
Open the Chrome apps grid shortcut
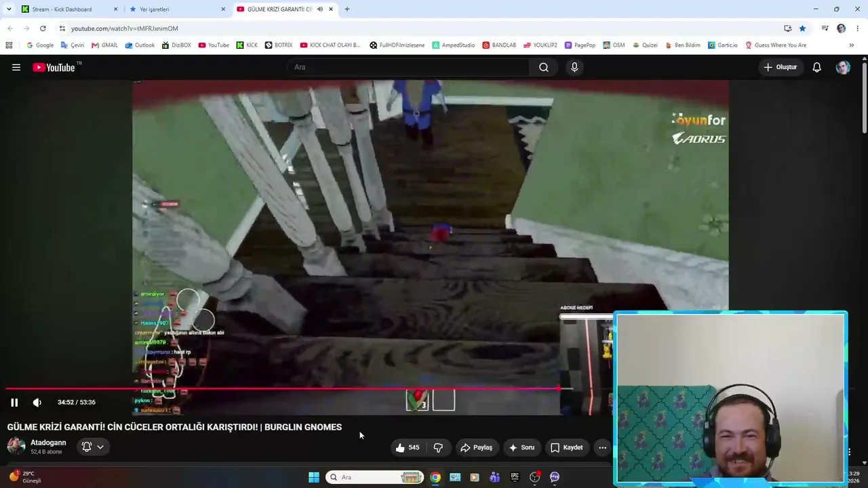[9, 45]
